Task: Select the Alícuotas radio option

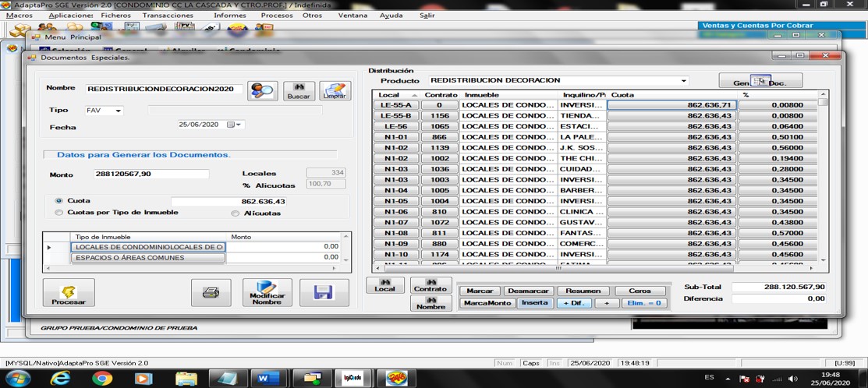Action: coord(236,213)
